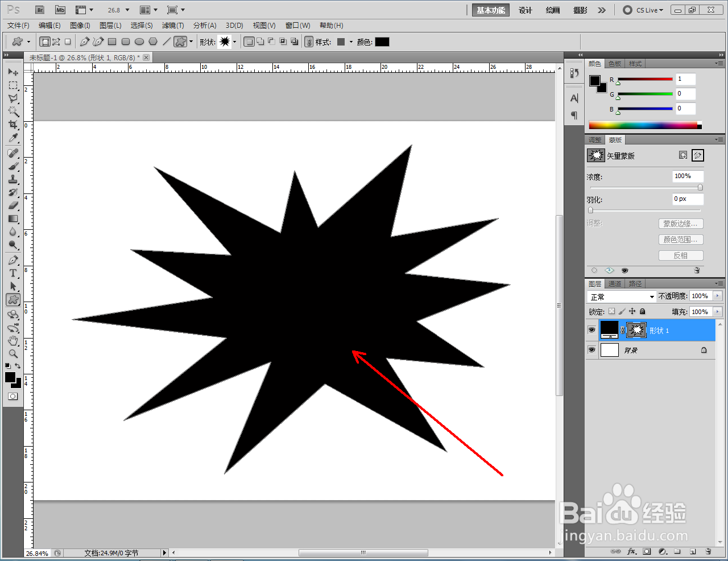
Task: Toggle lock transparent pixels
Action: [x=611, y=311]
